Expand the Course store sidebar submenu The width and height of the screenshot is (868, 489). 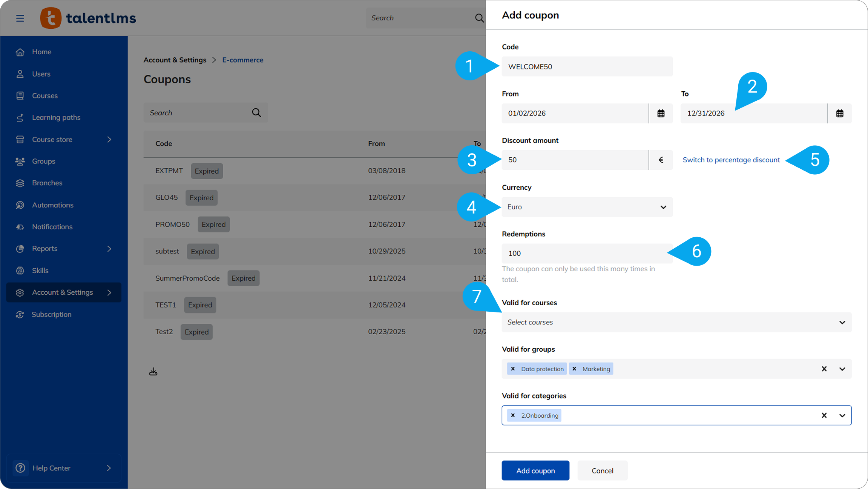pyautogui.click(x=109, y=139)
